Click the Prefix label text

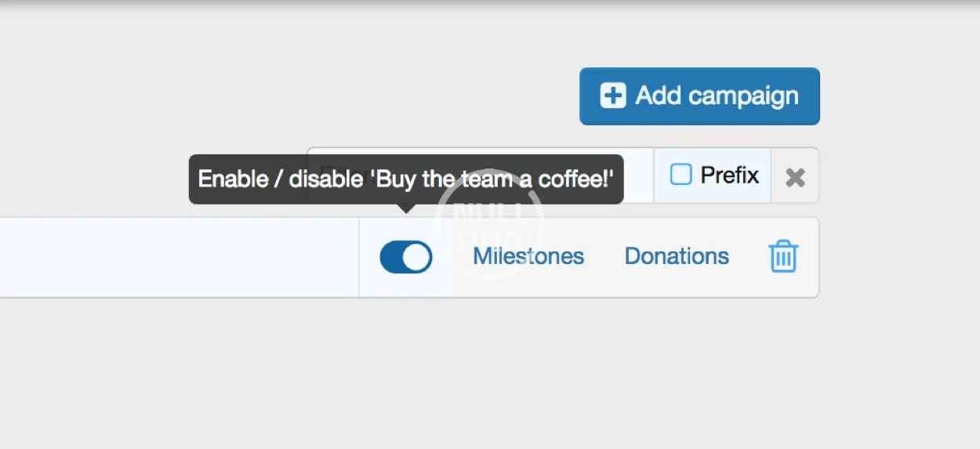pos(729,176)
